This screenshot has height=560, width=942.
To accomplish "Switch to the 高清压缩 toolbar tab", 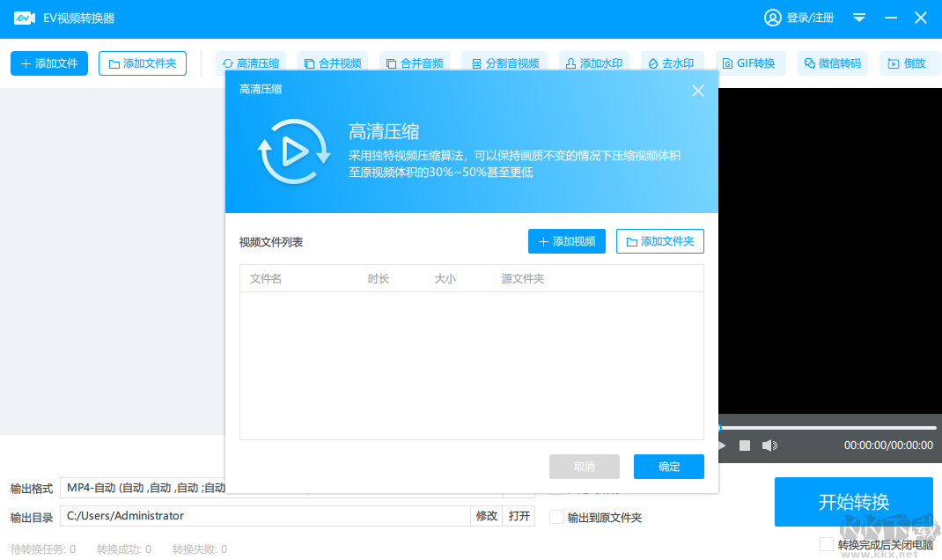I will click(251, 63).
